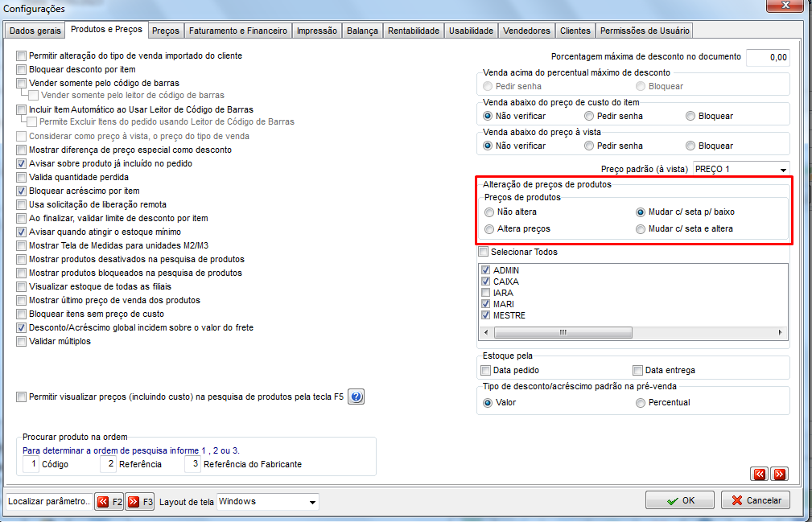
Task: Toggle Bloquear acréscimo por item
Action: click(21, 191)
